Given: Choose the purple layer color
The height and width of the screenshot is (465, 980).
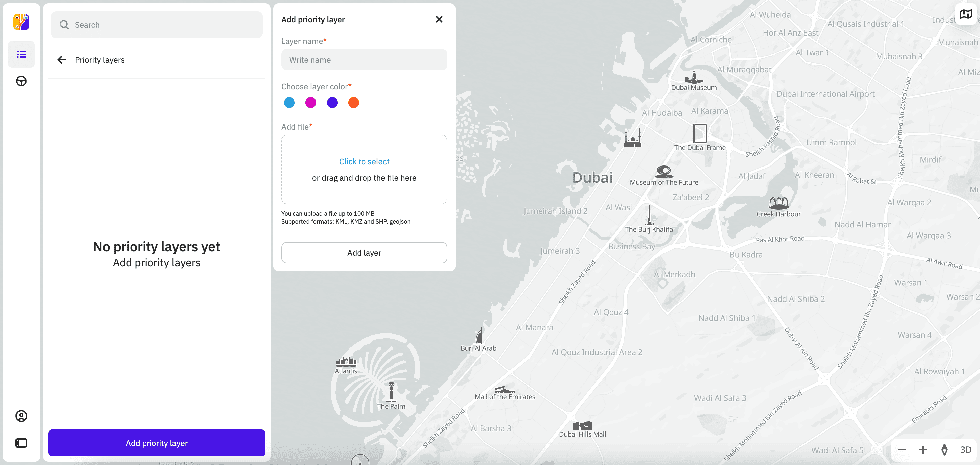Looking at the screenshot, I should (332, 103).
